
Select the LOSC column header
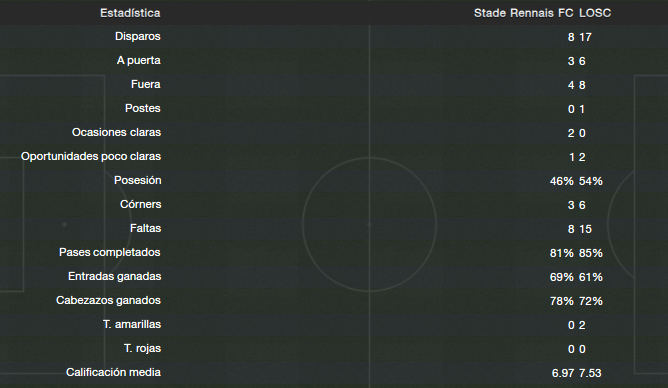[x=595, y=13]
